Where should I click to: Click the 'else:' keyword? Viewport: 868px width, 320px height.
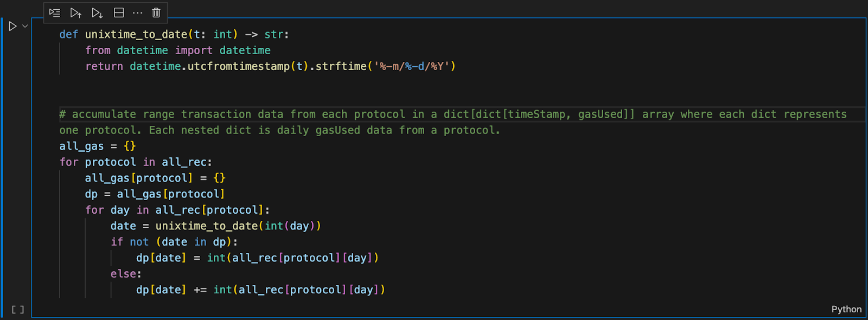click(x=126, y=274)
